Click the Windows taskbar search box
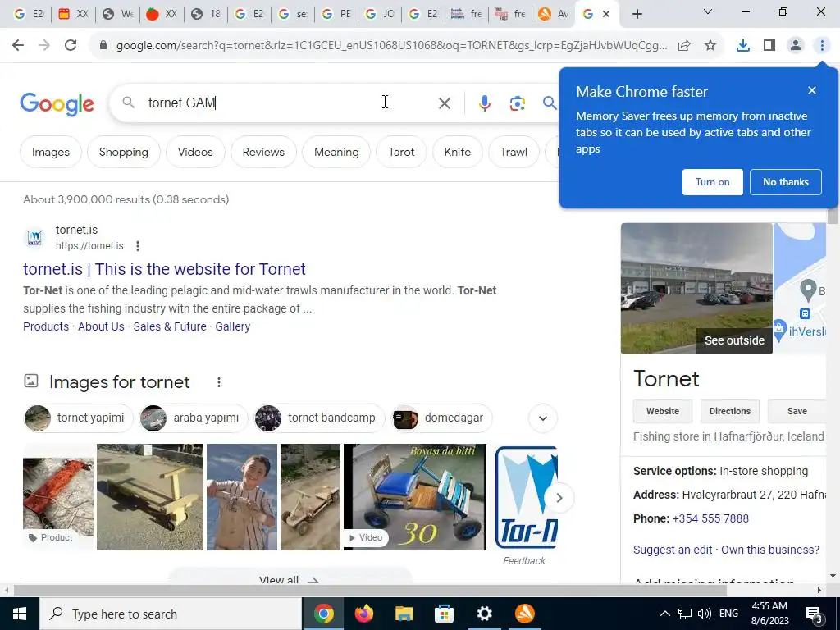840x630 pixels. pyautogui.click(x=171, y=614)
